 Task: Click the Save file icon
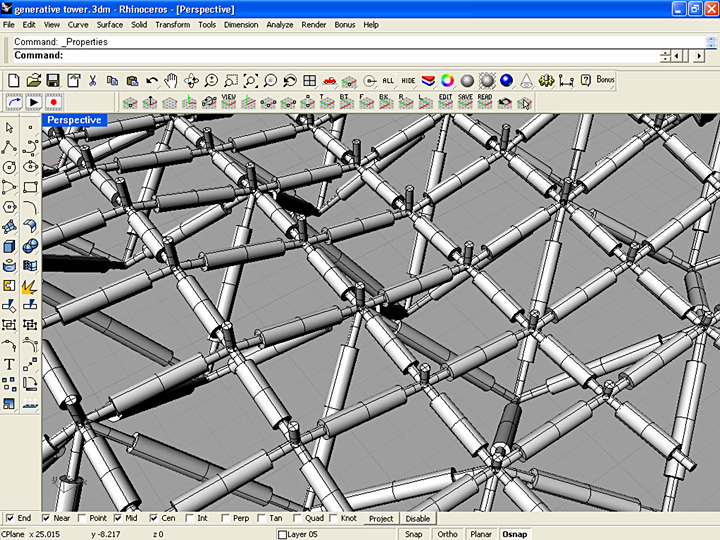[53, 80]
